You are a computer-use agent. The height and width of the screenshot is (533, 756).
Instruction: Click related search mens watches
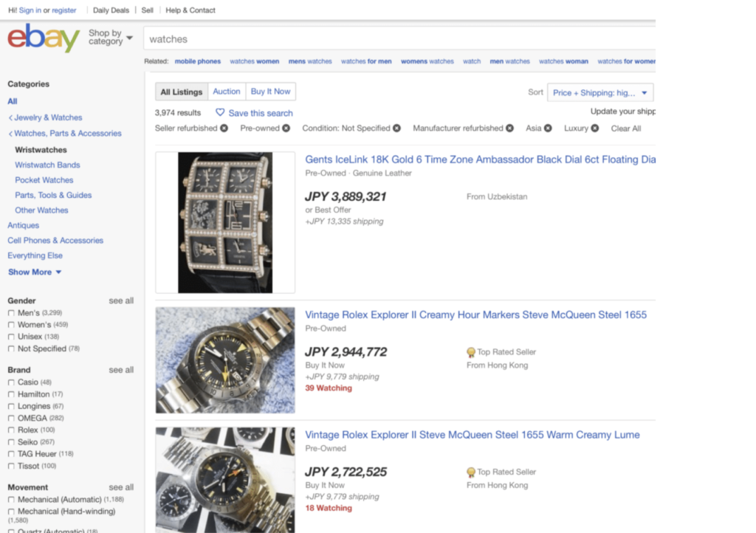310,61
